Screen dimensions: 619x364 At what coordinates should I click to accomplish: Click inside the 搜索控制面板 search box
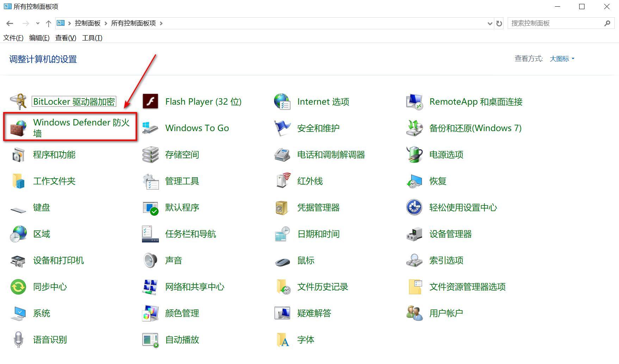tap(553, 23)
